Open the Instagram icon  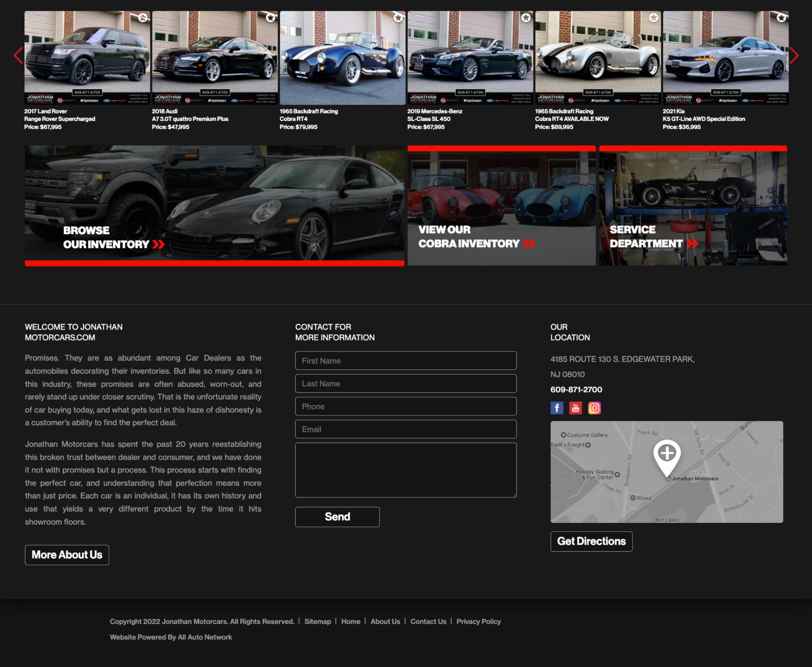pos(594,408)
